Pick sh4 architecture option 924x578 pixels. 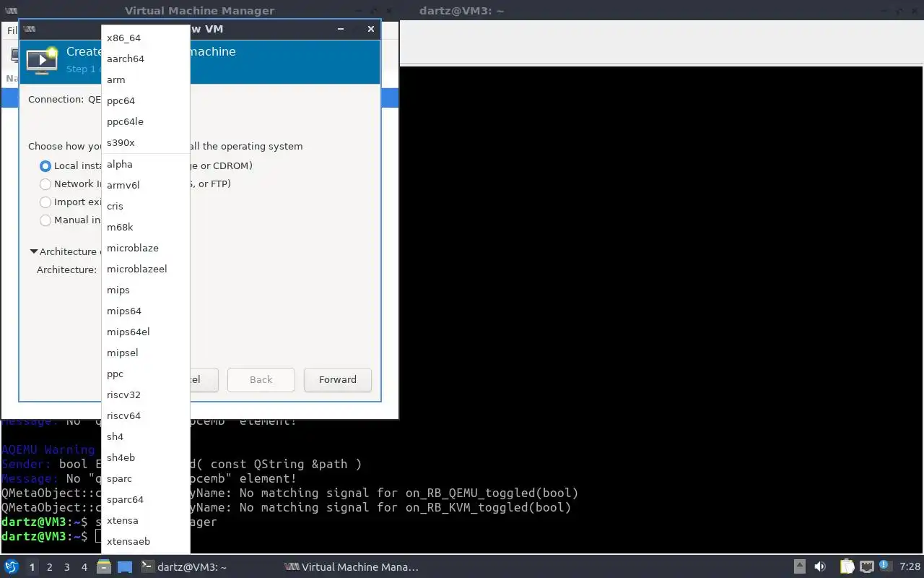[x=146, y=436]
